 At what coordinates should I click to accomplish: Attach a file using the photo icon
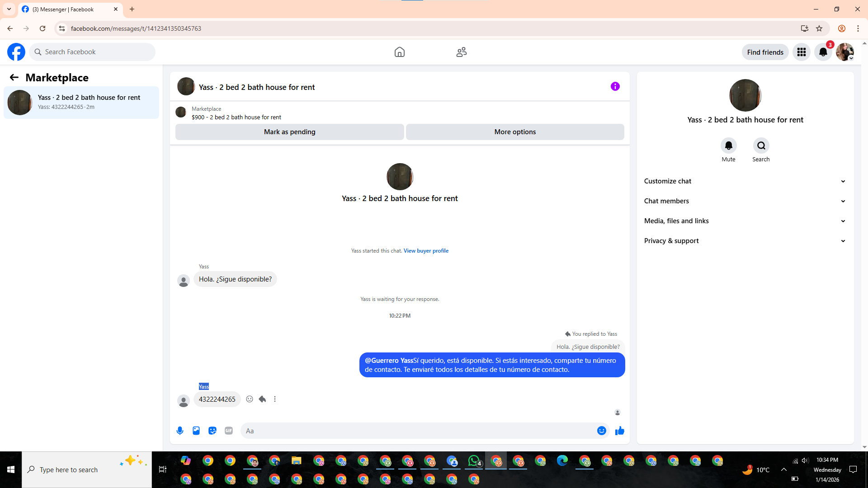[196, 431]
